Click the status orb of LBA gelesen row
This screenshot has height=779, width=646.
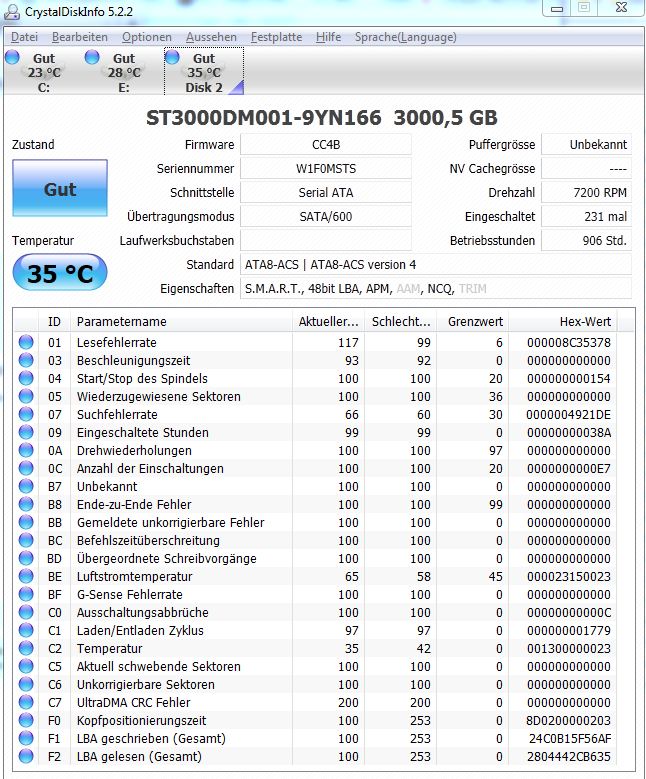tap(26, 756)
